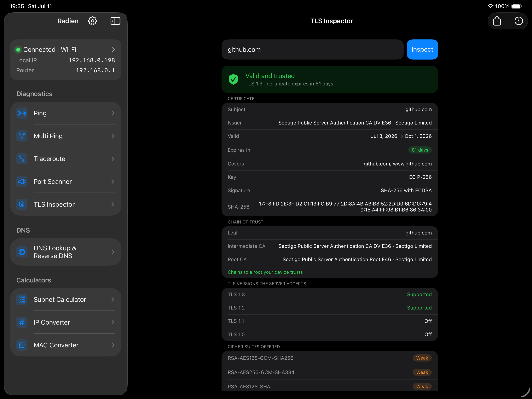Click the Multi Ping nodes icon
The height and width of the screenshot is (399, 532).
(x=22, y=136)
